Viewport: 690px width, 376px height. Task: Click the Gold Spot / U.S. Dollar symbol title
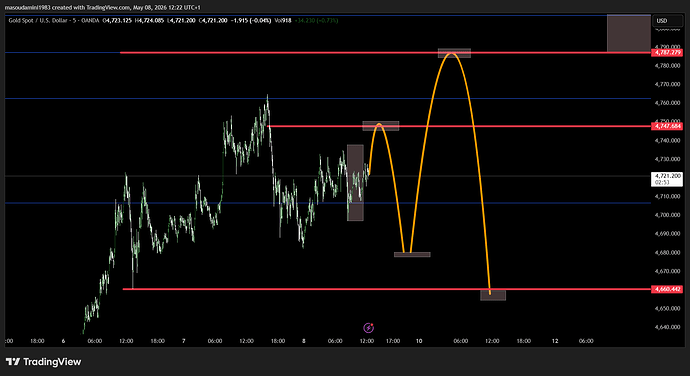point(54,21)
